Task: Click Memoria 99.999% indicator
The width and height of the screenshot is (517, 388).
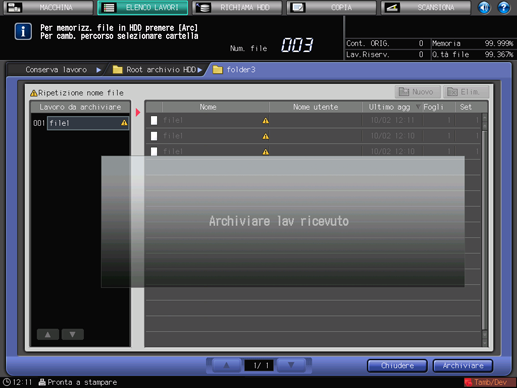Action: (472, 43)
